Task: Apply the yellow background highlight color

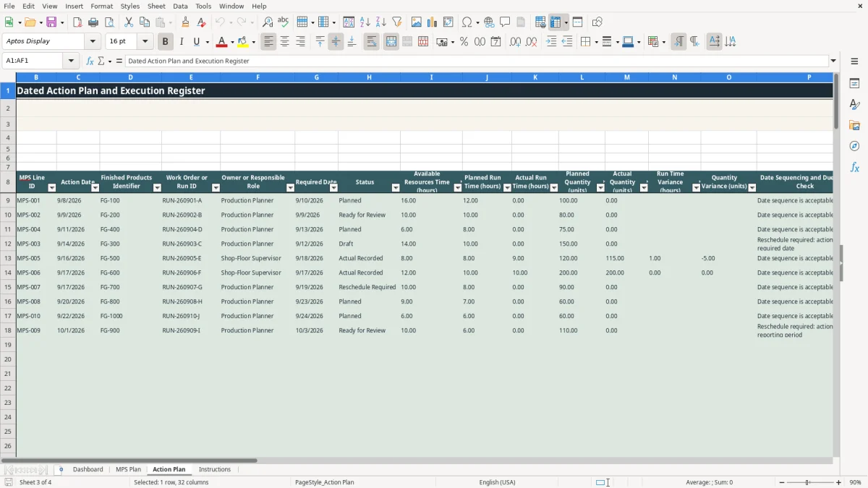Action: [243, 42]
